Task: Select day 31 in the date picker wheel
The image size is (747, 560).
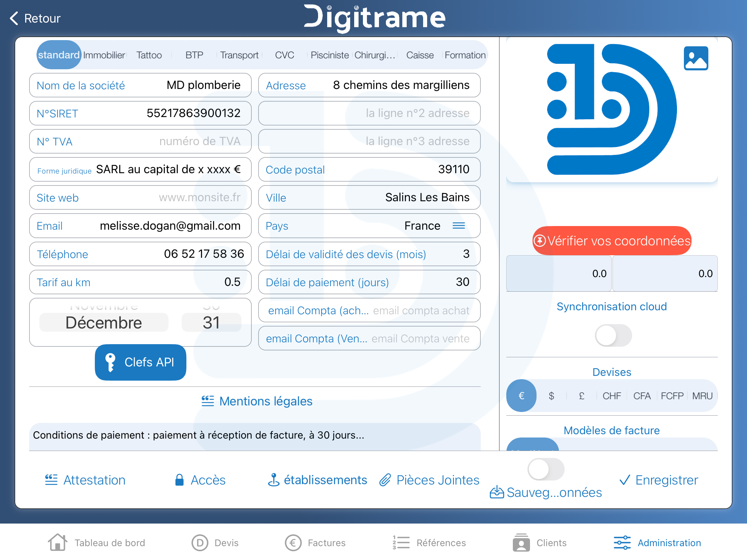Action: (212, 323)
